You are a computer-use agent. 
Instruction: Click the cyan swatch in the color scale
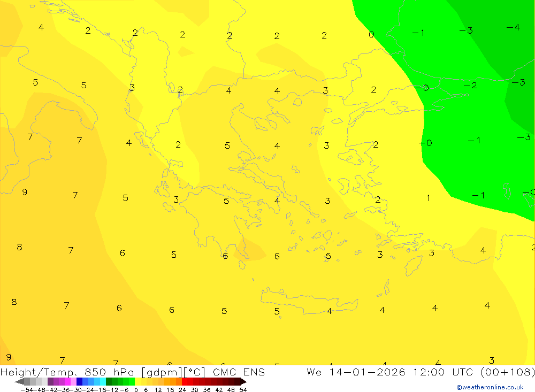pyautogui.click(x=103, y=382)
